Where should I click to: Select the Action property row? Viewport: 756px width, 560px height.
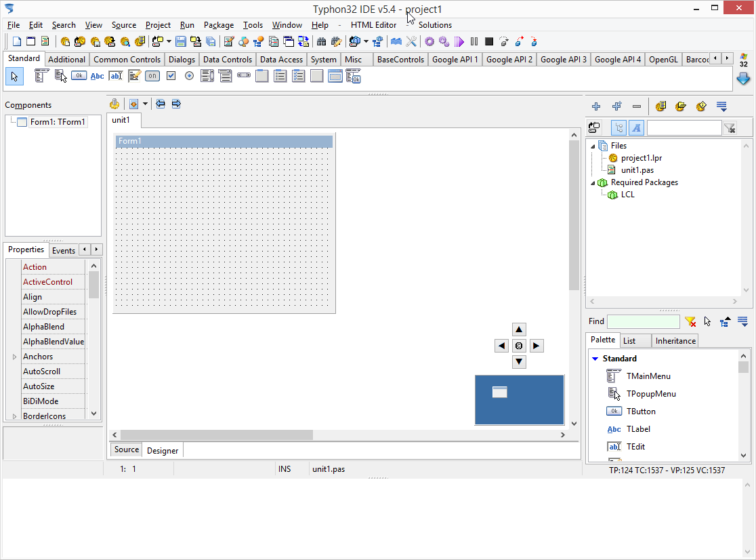(x=54, y=267)
